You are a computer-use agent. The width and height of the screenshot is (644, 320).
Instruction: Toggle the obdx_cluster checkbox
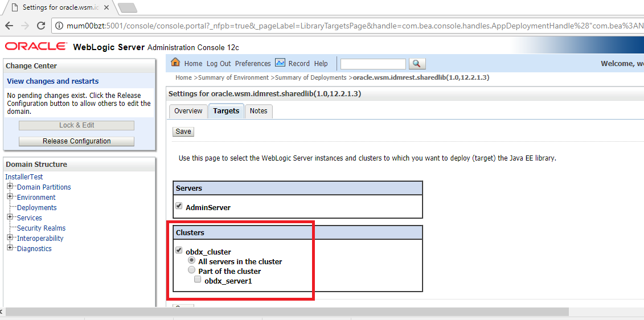(x=179, y=250)
